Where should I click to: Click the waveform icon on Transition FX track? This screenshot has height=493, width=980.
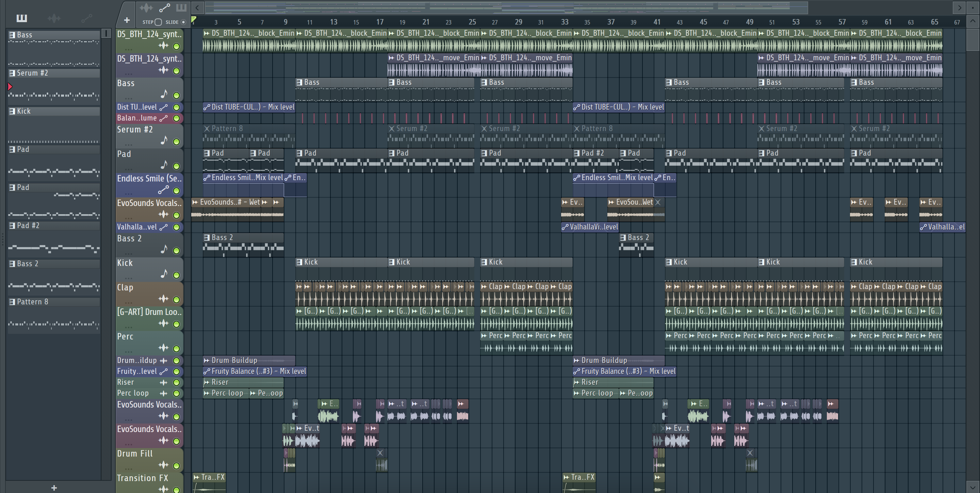click(164, 489)
